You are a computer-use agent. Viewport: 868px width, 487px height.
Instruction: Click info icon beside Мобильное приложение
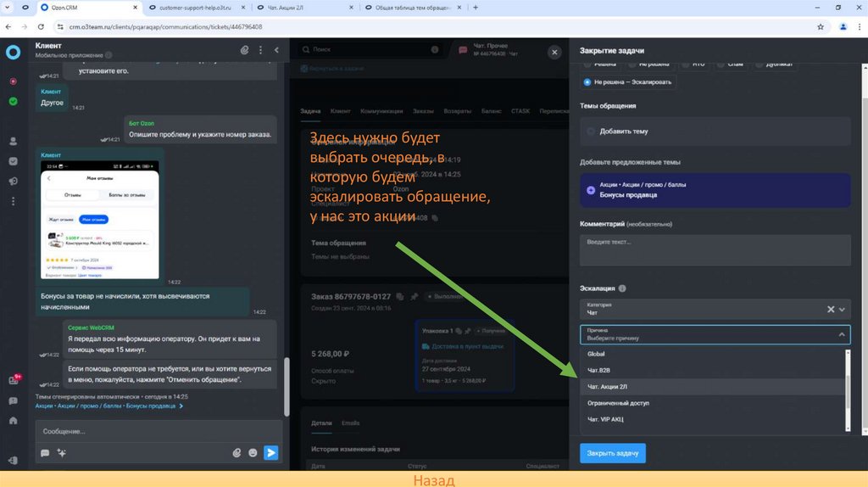(x=108, y=55)
